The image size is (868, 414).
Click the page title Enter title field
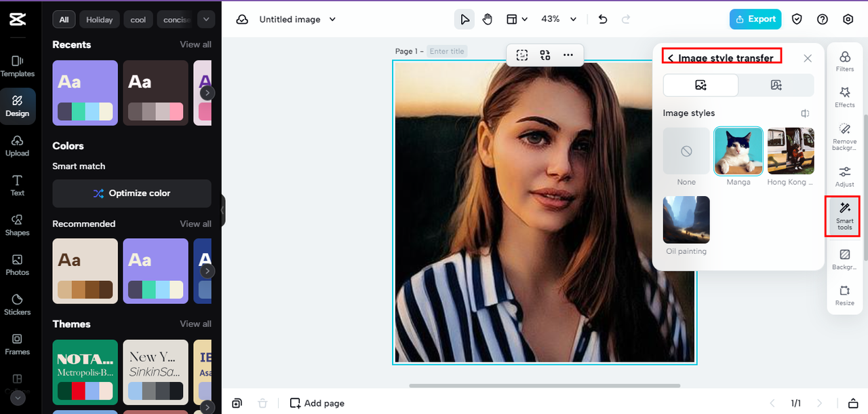pos(448,52)
